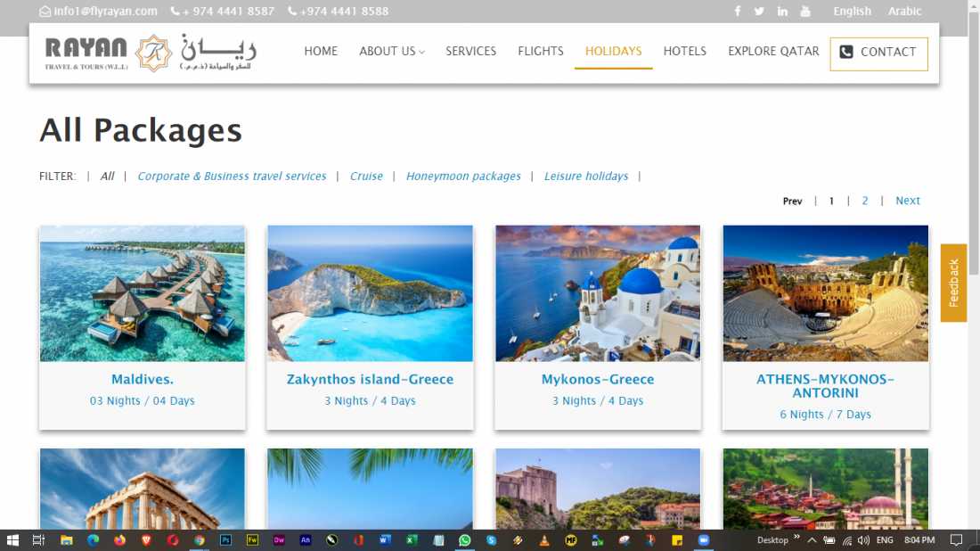Click the Maldives. package title
Image resolution: width=980 pixels, height=551 pixels.
click(x=143, y=379)
